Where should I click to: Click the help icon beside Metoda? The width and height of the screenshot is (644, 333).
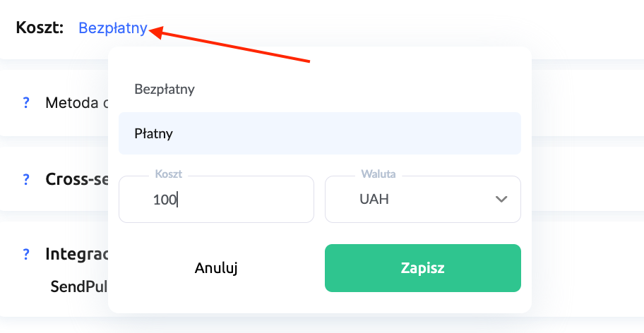(x=26, y=103)
